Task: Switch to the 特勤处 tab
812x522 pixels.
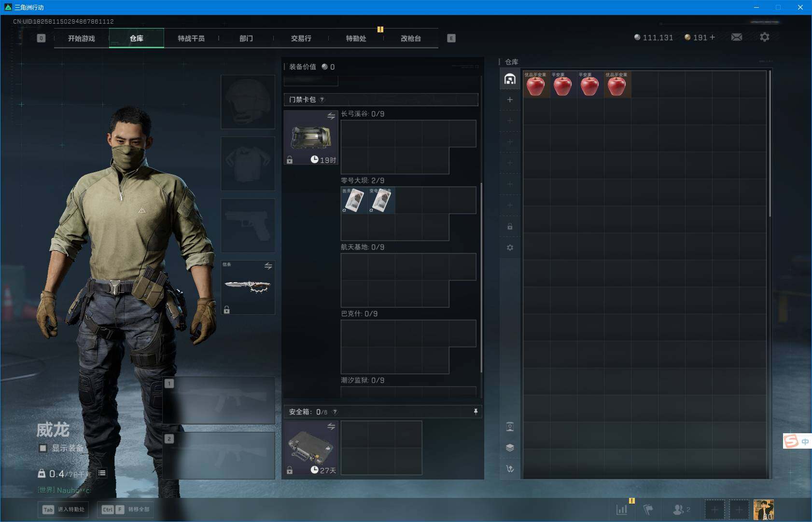Action: [356, 38]
